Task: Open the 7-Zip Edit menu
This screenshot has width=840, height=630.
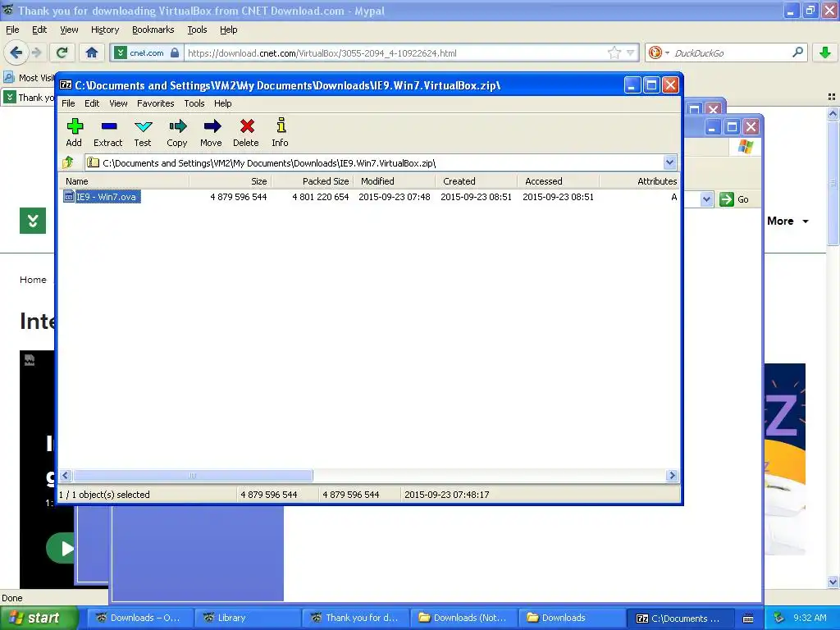Action: 92,103
